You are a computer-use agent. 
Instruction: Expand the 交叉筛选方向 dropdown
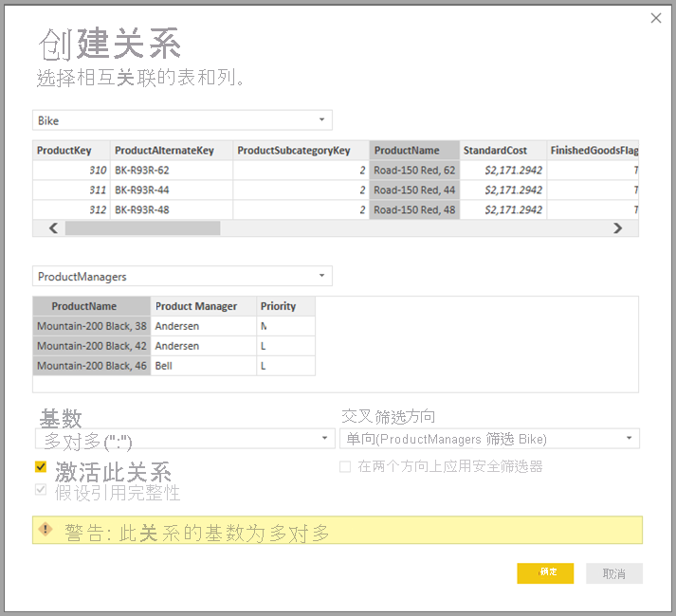489,439
